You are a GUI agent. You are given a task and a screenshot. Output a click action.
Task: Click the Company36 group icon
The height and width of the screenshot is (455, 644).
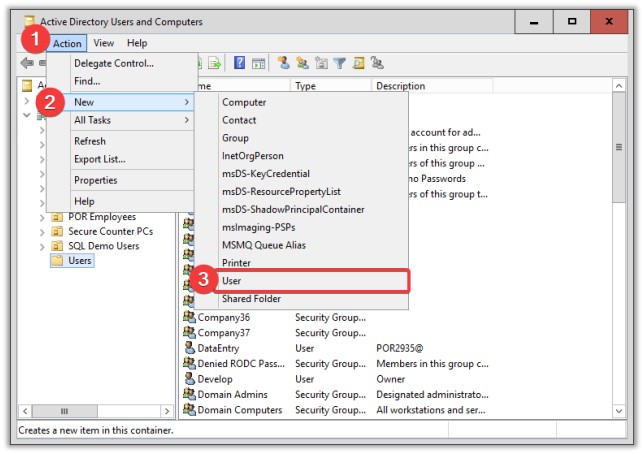pos(189,317)
